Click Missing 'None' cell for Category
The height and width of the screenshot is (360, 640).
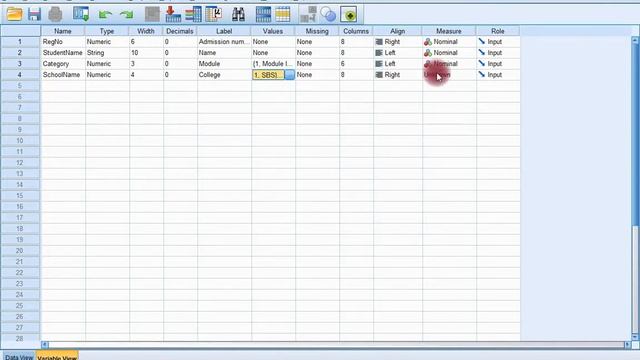(317, 64)
